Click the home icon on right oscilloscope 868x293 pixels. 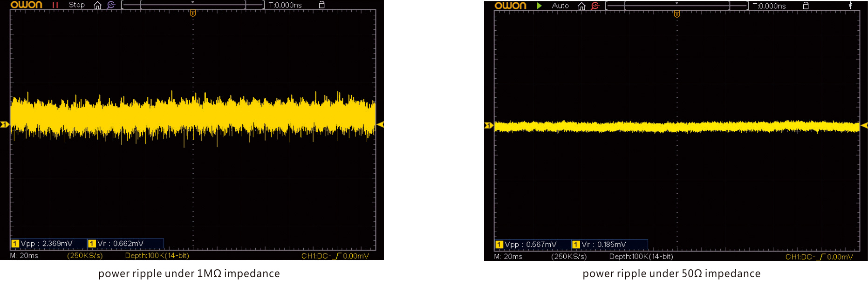coord(581,6)
